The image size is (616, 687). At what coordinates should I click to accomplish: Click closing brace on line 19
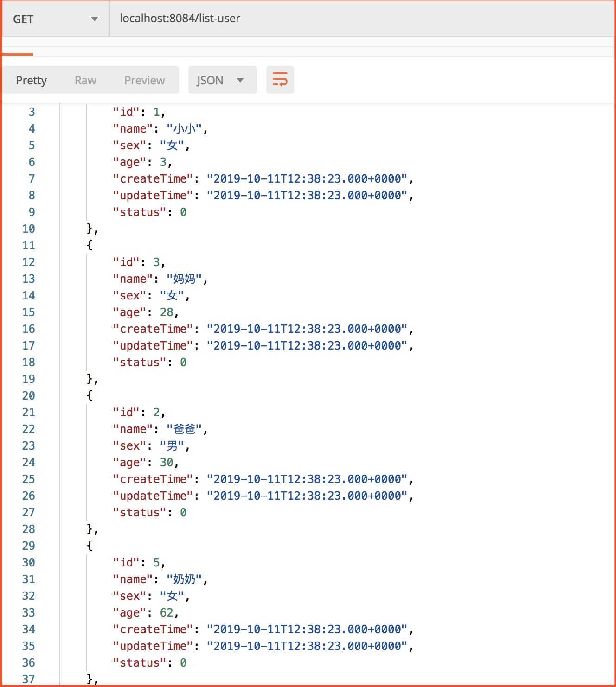[92, 379]
